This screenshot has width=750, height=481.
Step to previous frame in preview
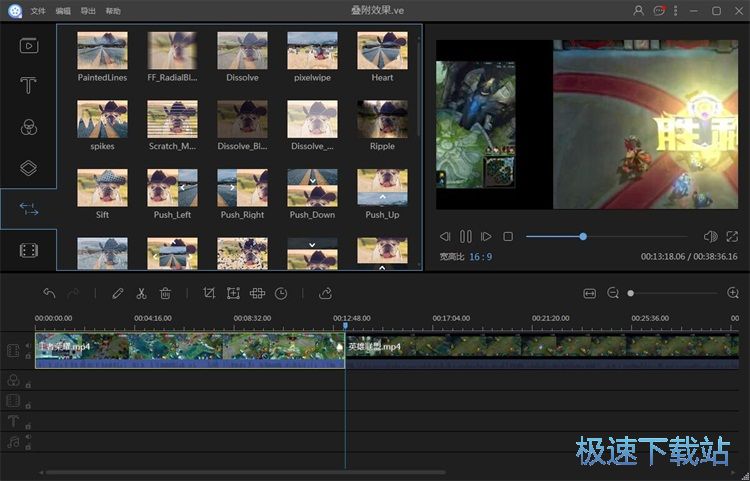click(445, 236)
